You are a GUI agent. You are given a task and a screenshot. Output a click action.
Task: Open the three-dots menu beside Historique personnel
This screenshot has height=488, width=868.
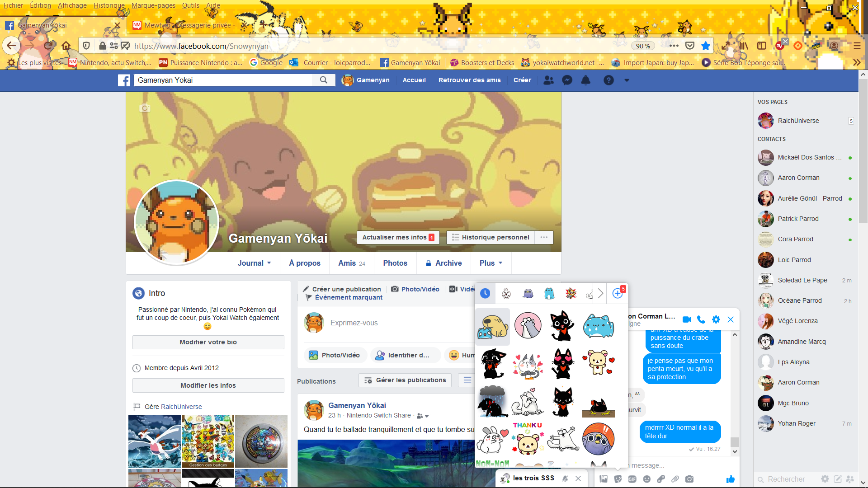(544, 237)
